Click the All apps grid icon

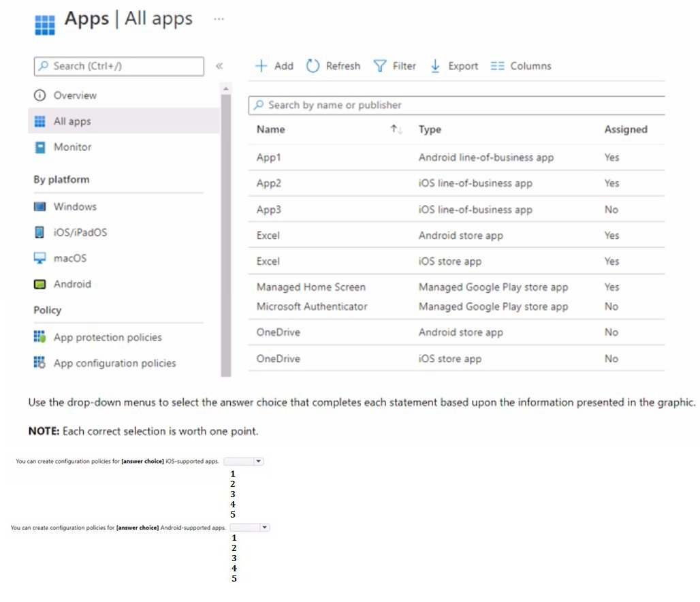point(39,121)
